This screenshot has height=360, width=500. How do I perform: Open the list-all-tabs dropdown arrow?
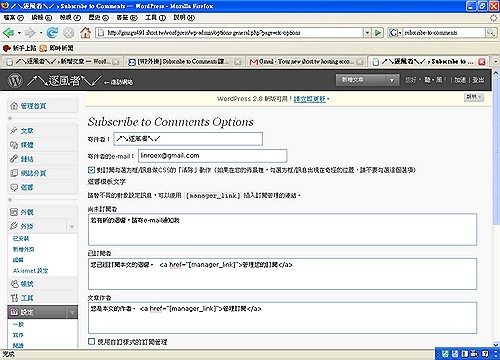(495, 62)
